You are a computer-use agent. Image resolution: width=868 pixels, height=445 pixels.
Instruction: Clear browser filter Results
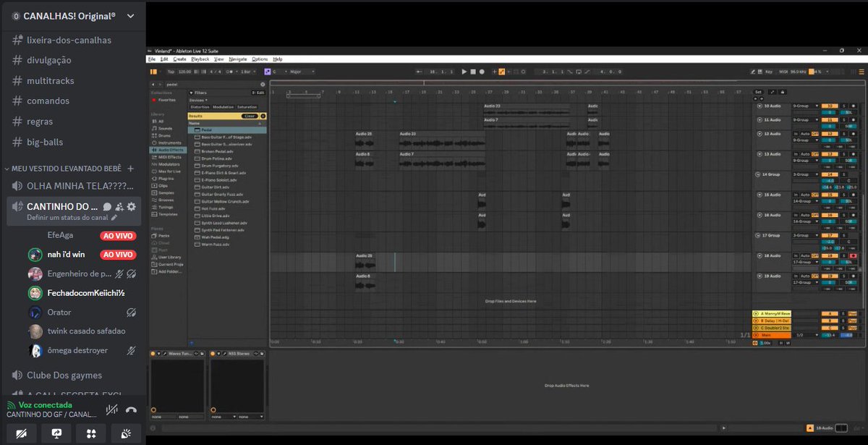tap(249, 116)
